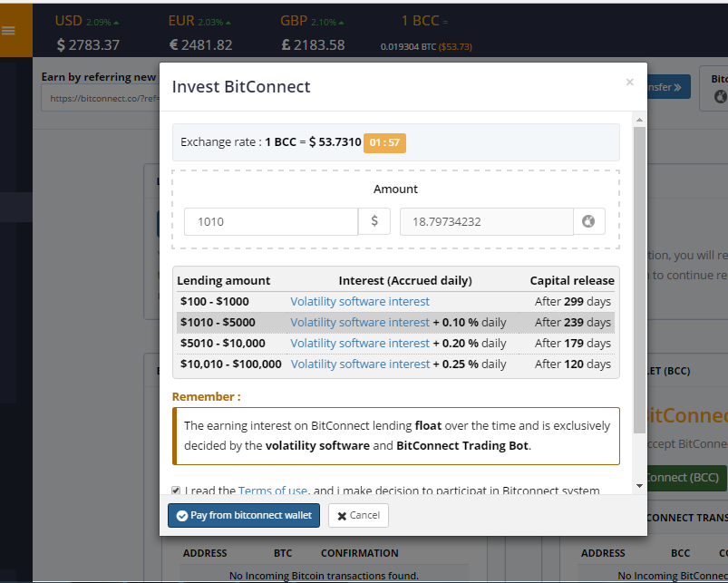The image size is (728, 583).
Task: Click the BCC coin icon beside amount field
Action: (x=588, y=221)
